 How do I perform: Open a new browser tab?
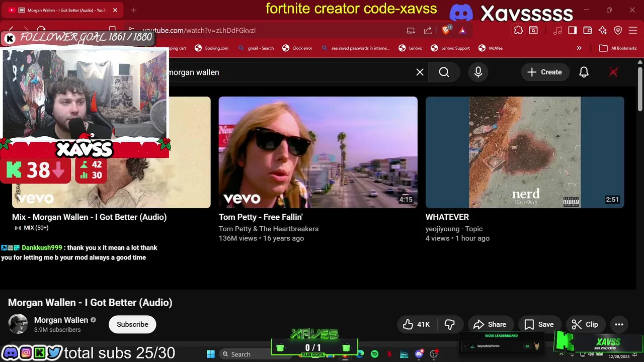(x=134, y=10)
